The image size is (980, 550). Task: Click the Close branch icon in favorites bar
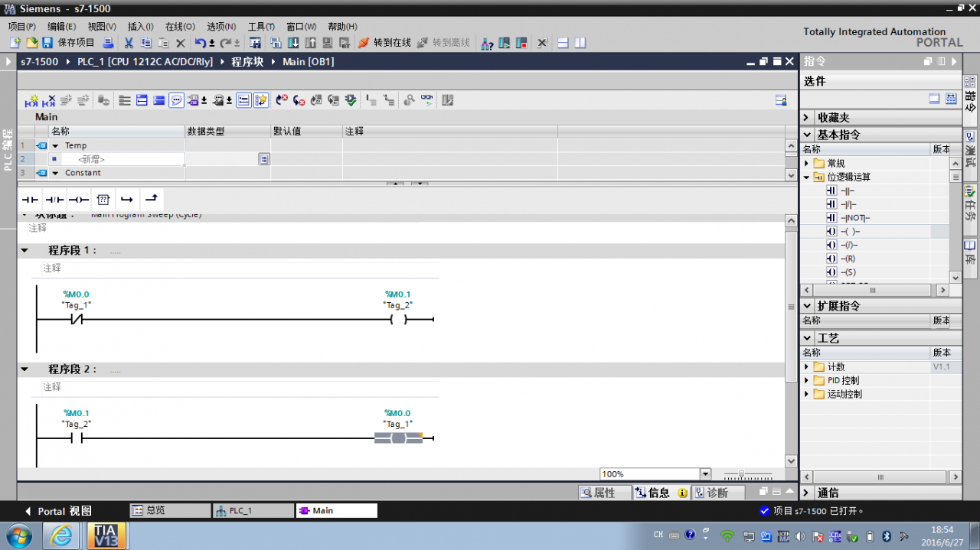152,200
